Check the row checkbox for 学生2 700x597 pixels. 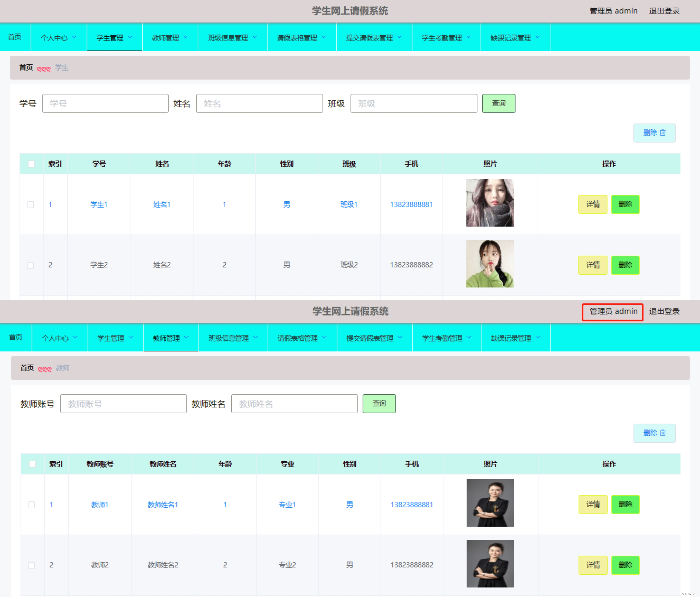point(31,265)
